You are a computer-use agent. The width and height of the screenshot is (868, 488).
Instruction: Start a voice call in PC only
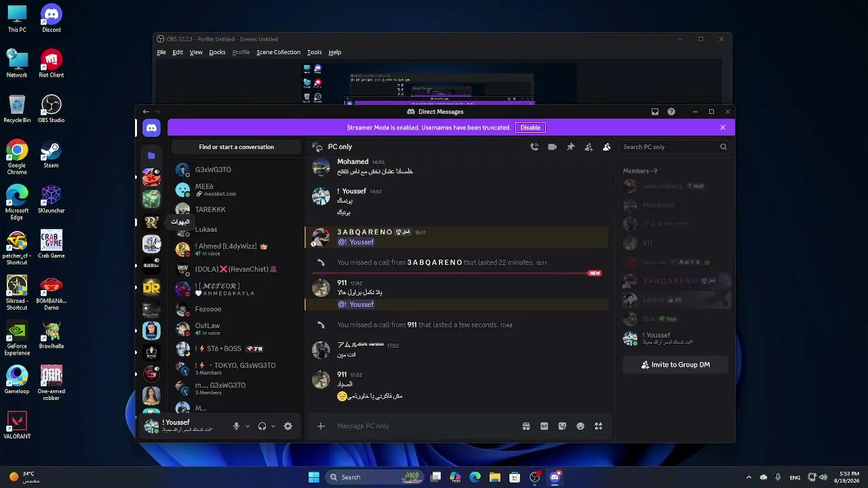click(x=534, y=147)
